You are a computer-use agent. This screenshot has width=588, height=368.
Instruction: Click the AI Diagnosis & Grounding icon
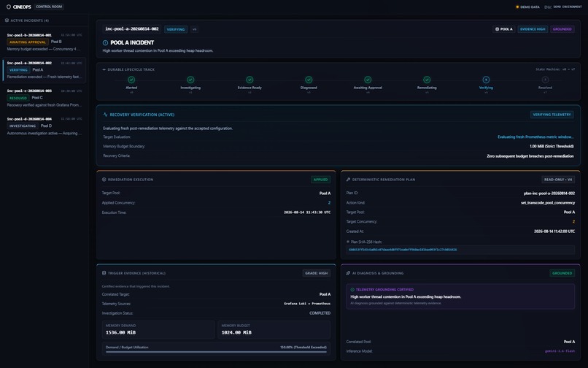[349, 273]
